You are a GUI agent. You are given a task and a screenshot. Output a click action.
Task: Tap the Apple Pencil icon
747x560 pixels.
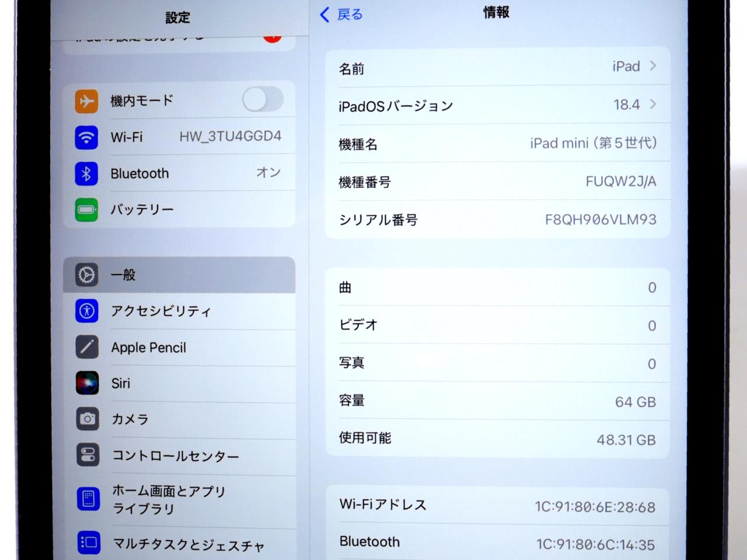click(87, 347)
